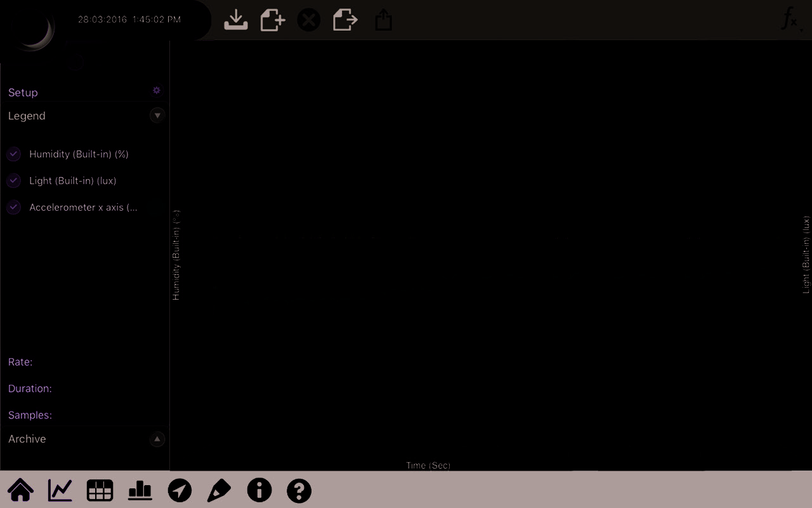The height and width of the screenshot is (508, 812).
Task: Open the fx math functions icon
Action: [790, 20]
